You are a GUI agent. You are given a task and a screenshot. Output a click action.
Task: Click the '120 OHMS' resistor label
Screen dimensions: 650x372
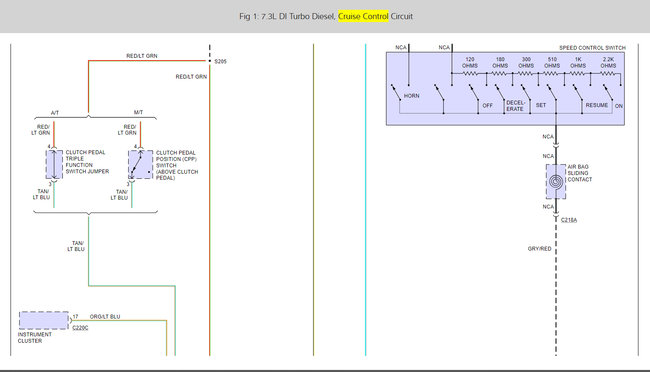(x=470, y=63)
